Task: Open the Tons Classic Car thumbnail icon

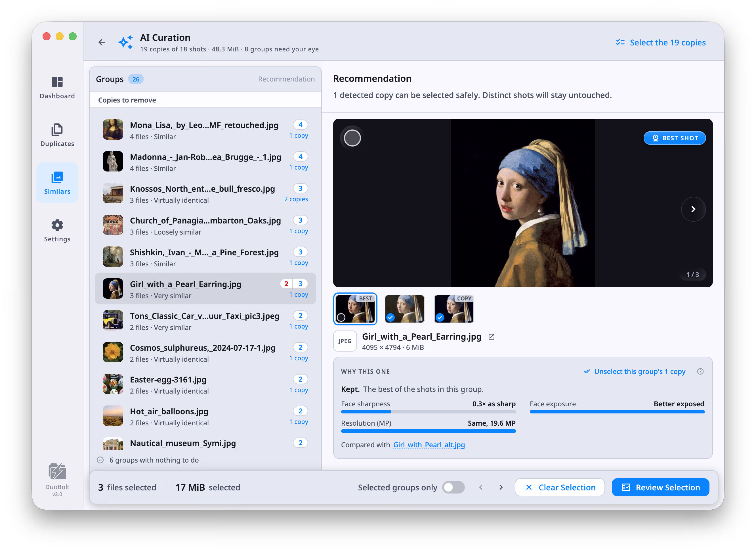Action: [113, 320]
